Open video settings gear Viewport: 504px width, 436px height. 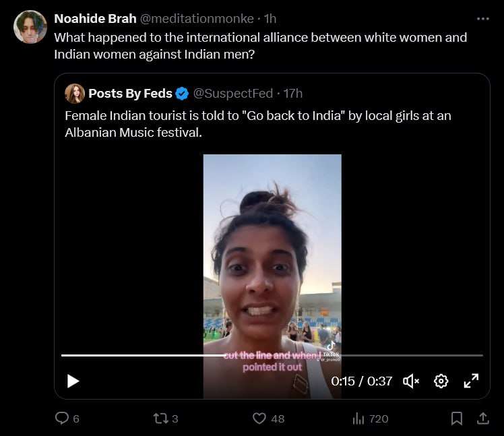[x=441, y=381]
